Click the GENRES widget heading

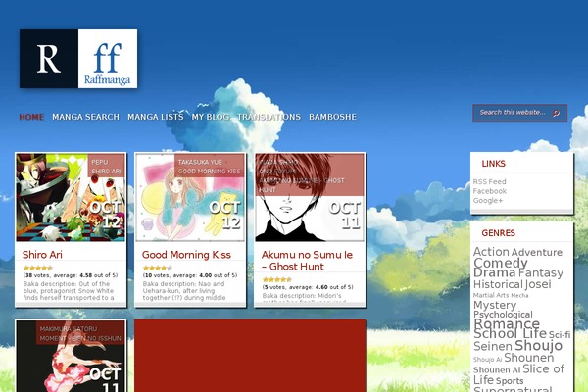point(499,233)
